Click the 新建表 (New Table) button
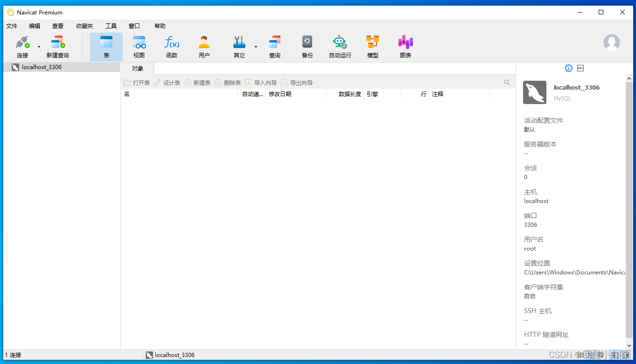This screenshot has width=636, height=364. 197,83
